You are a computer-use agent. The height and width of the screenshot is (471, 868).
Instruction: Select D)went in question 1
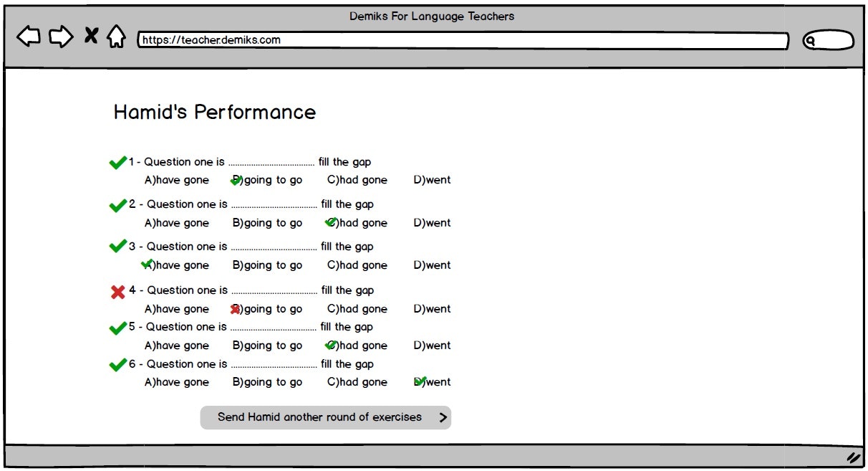pos(432,180)
